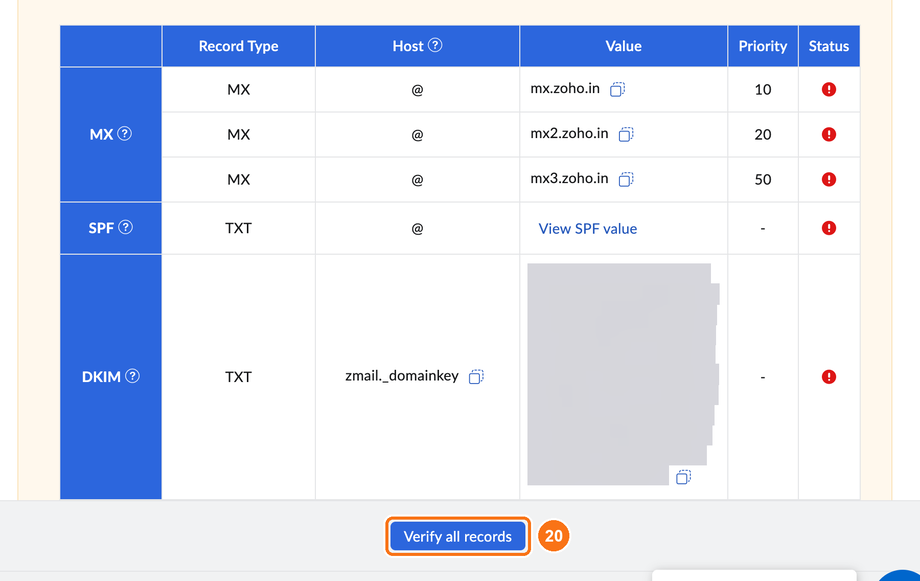Select the zmail._domainkey host text
Screen dimensions: 920x581
(x=402, y=376)
